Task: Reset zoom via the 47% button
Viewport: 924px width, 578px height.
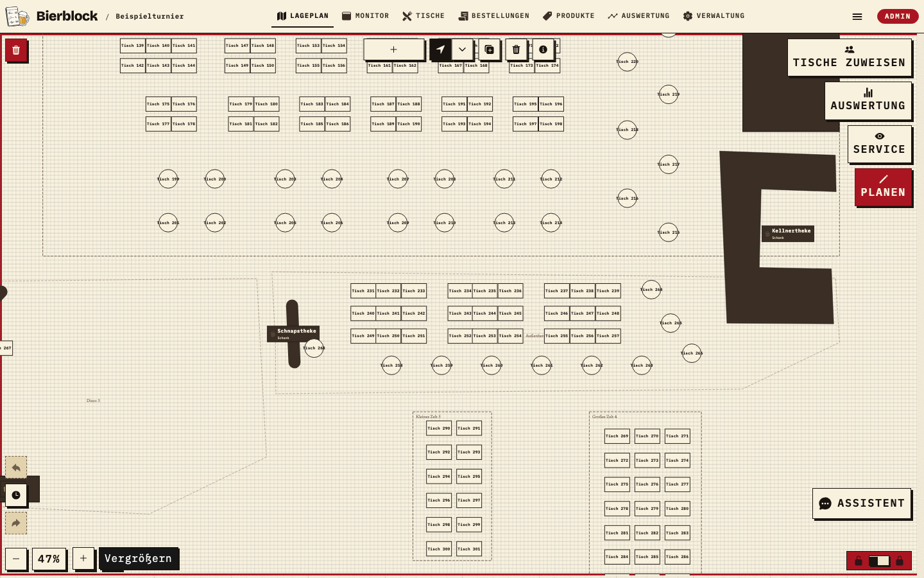Action: click(49, 559)
